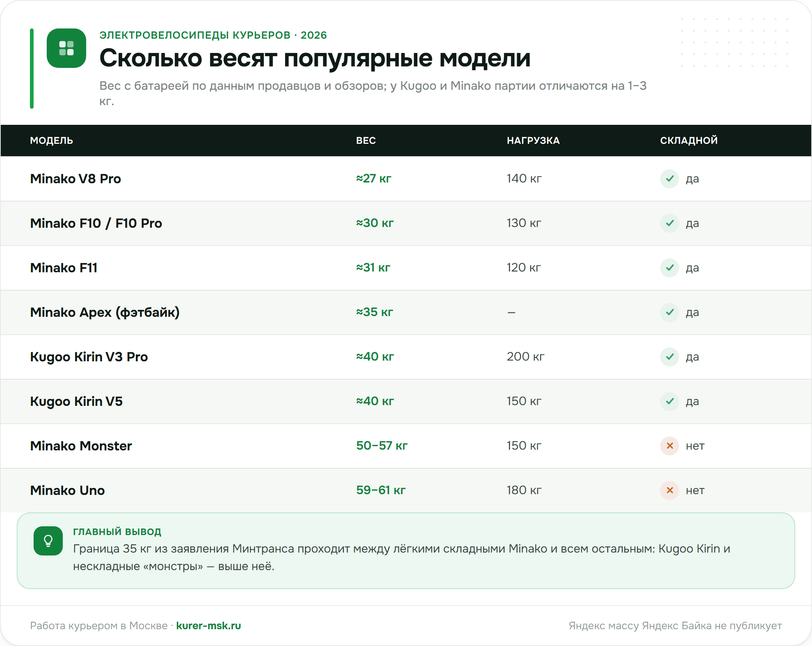This screenshot has height=646, width=812.
Task: Click the checkmark for Minako Apex row
Action: click(670, 312)
